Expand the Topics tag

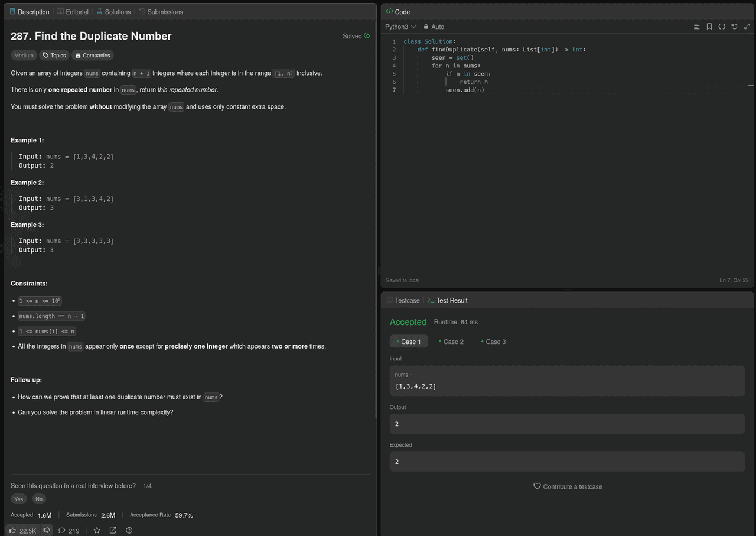coord(54,56)
